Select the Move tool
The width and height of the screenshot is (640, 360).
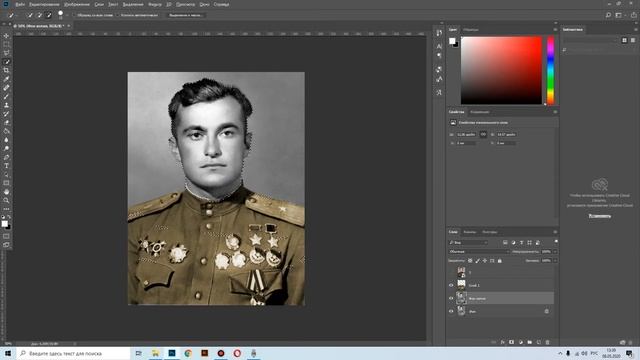tap(6, 36)
